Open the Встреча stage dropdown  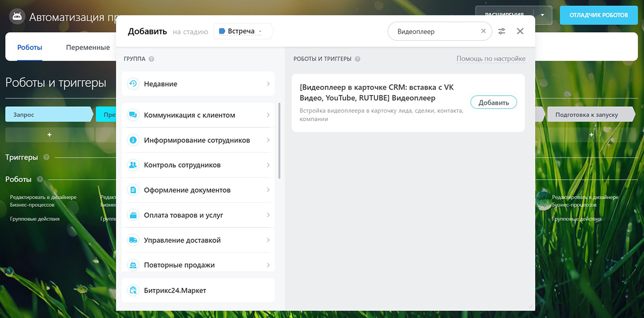(x=243, y=31)
